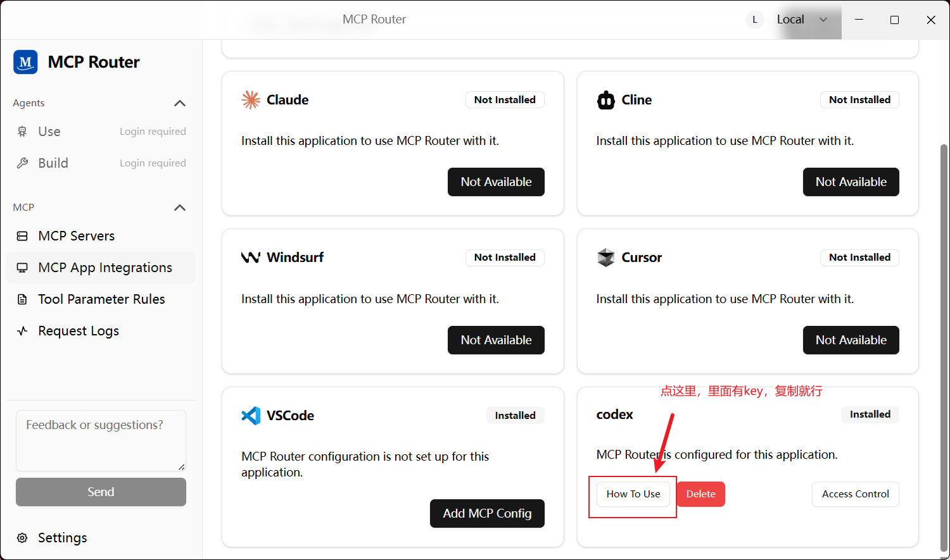The width and height of the screenshot is (950, 560).
Task: Click the Tool Parameter Rules document icon
Action: point(22,299)
